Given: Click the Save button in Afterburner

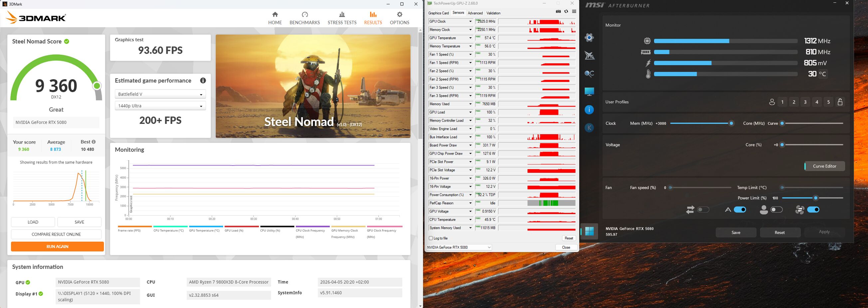Looking at the screenshot, I should pos(736,232).
